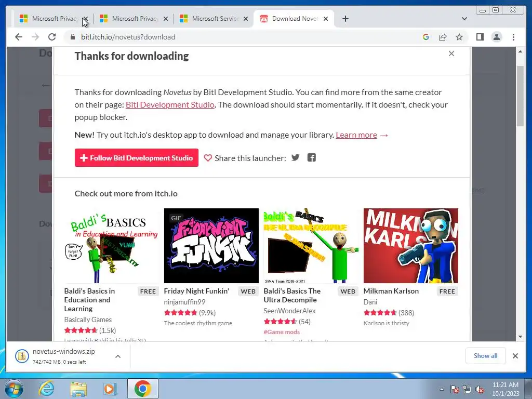
Task: Click scrollbar up arrow
Action: point(520,51)
